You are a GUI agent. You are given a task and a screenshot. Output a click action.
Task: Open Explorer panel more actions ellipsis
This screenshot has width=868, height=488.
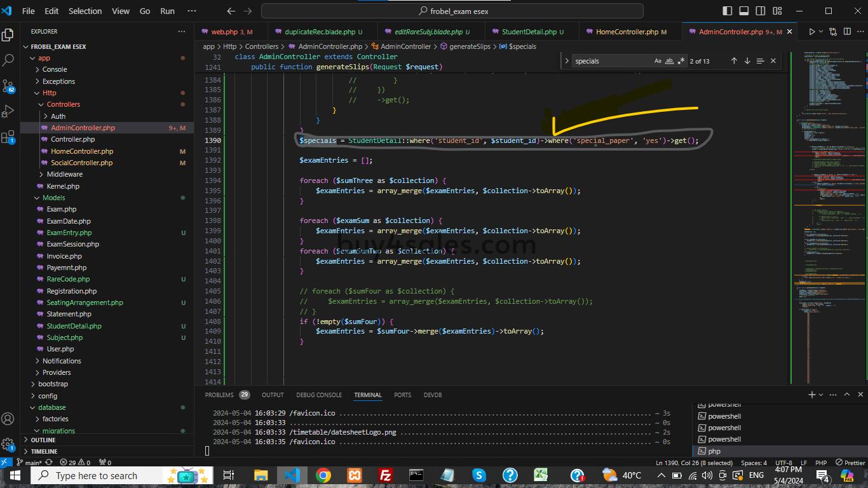pos(182,31)
